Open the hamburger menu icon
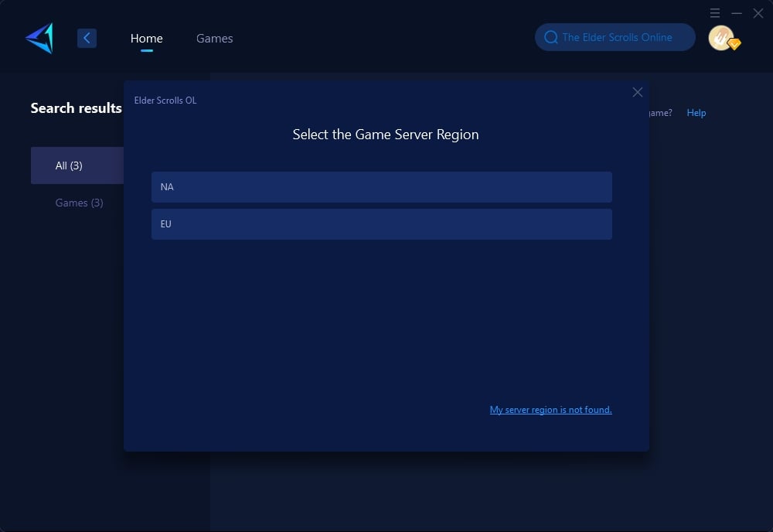The image size is (773, 532). pos(715,13)
